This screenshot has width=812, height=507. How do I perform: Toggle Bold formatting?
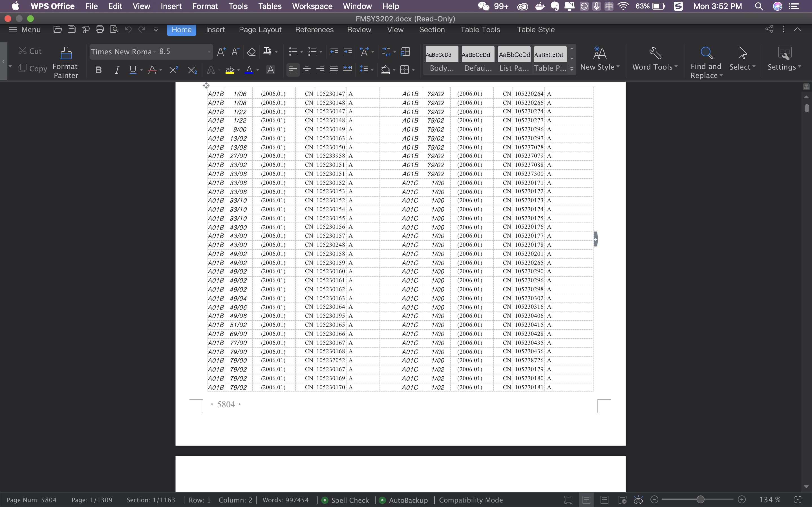point(98,70)
